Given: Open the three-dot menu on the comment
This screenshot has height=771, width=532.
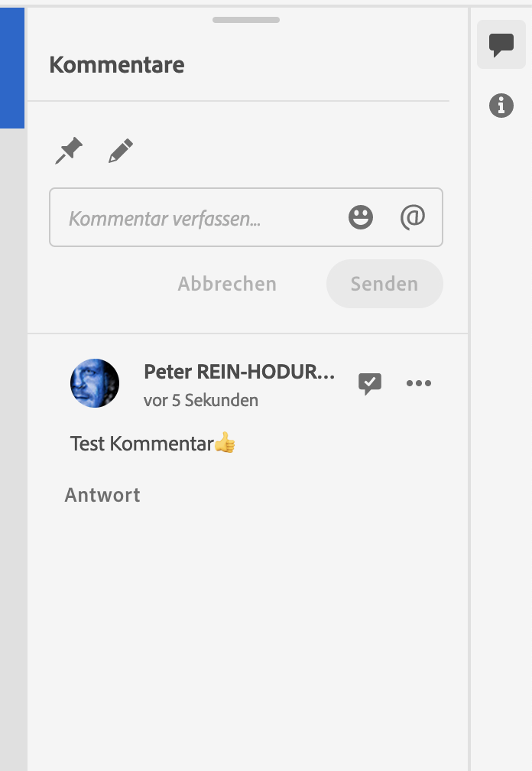Looking at the screenshot, I should click(x=419, y=383).
